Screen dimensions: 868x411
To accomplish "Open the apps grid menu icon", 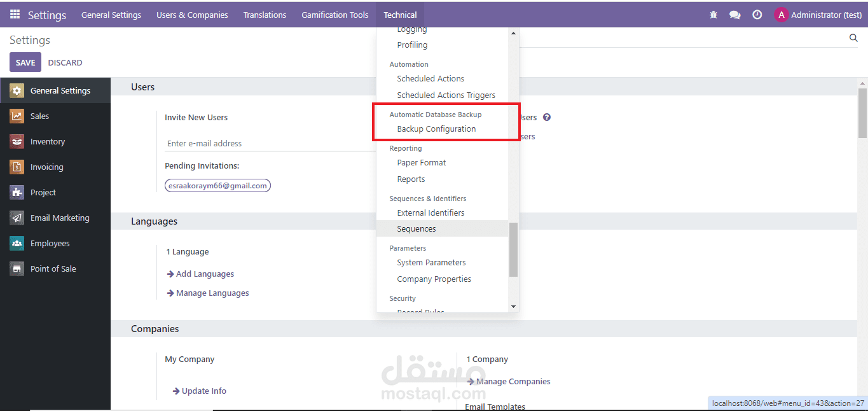I will click(15, 15).
